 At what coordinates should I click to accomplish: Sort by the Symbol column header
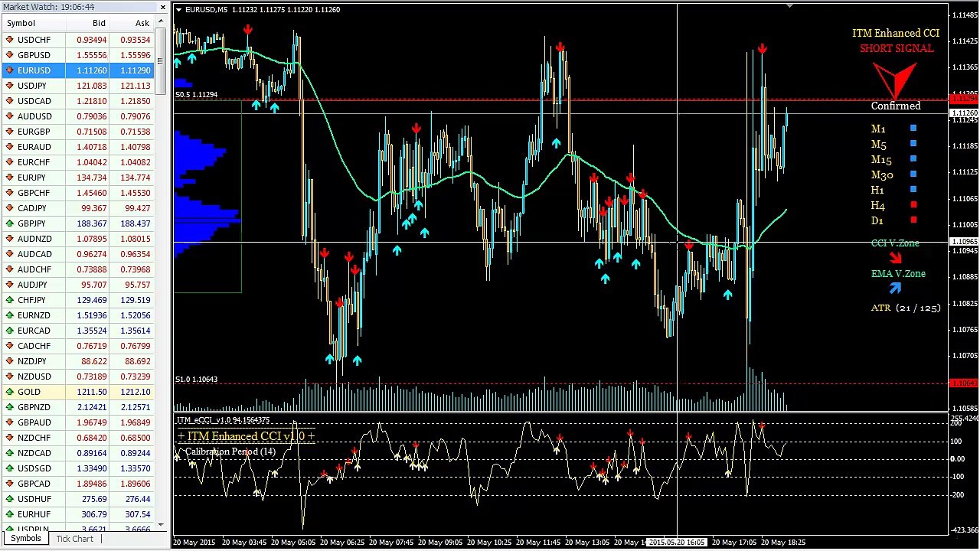click(34, 23)
